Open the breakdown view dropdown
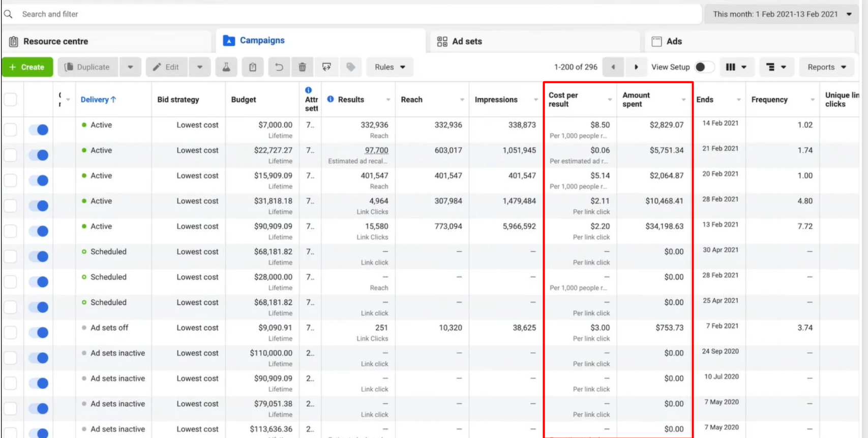 click(776, 67)
